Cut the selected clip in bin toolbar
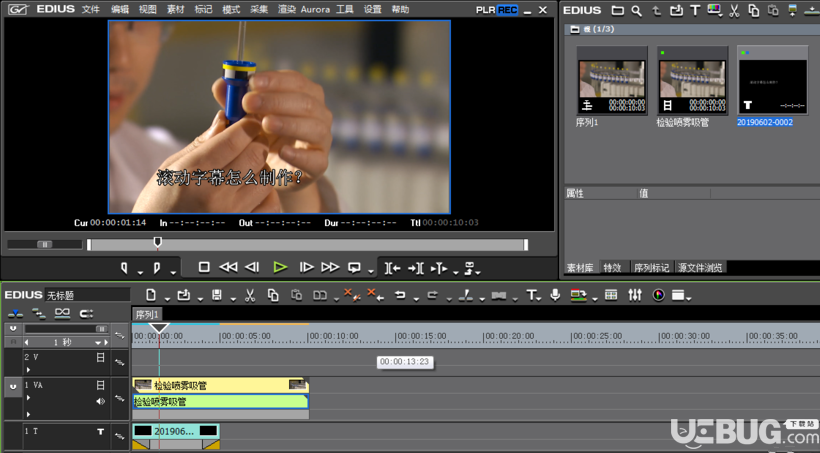The height and width of the screenshot is (453, 820). tap(734, 10)
